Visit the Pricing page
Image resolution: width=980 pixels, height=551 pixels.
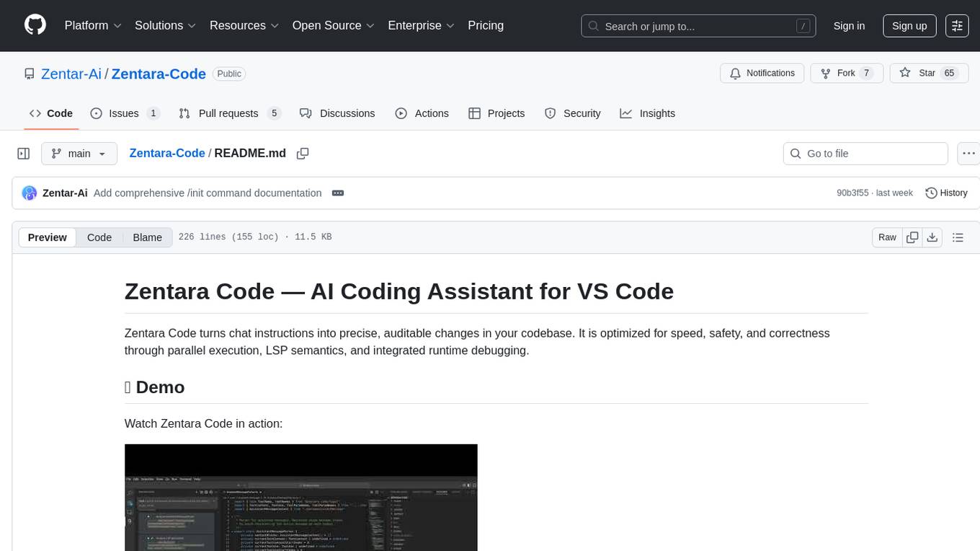486,25
